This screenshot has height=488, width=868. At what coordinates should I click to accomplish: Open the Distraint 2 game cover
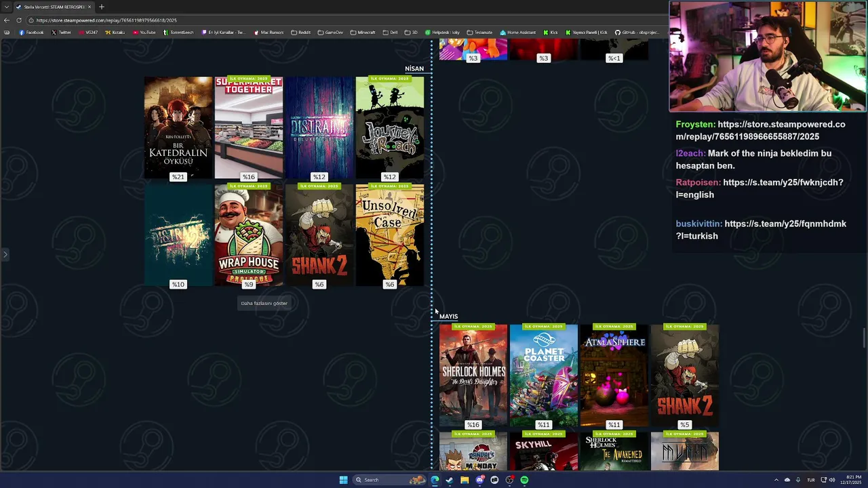point(178,235)
